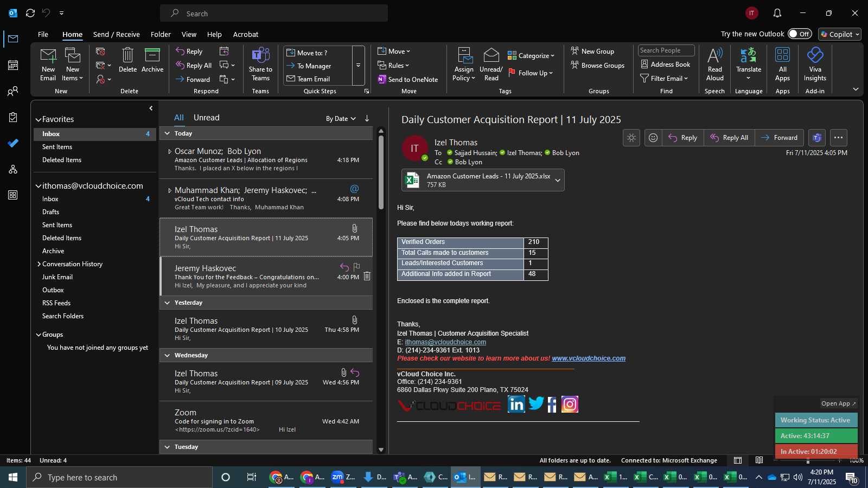Open the Help tab
This screenshot has width=868, height=488.
click(x=214, y=34)
